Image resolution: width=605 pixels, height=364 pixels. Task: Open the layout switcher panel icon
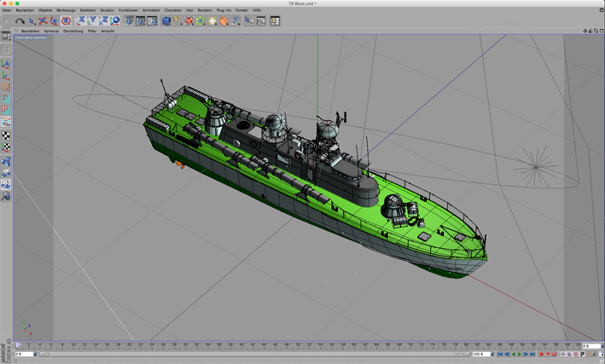point(275,21)
